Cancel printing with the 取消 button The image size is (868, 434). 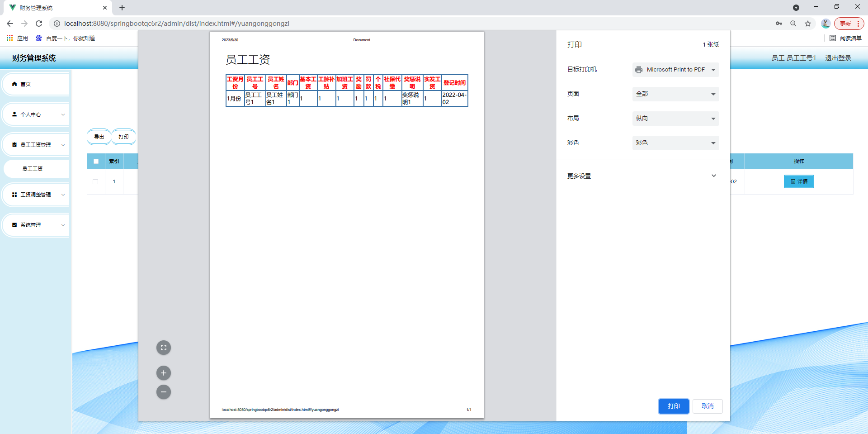point(708,406)
